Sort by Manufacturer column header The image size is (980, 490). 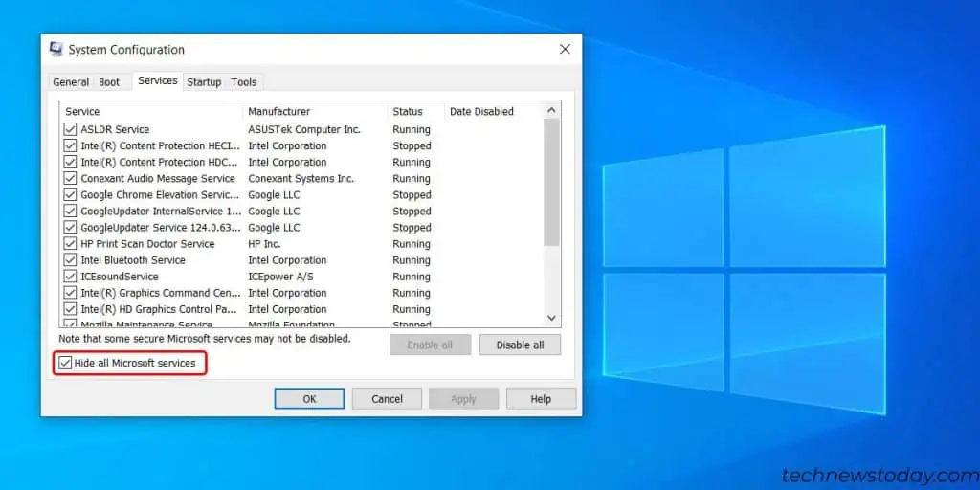point(314,111)
